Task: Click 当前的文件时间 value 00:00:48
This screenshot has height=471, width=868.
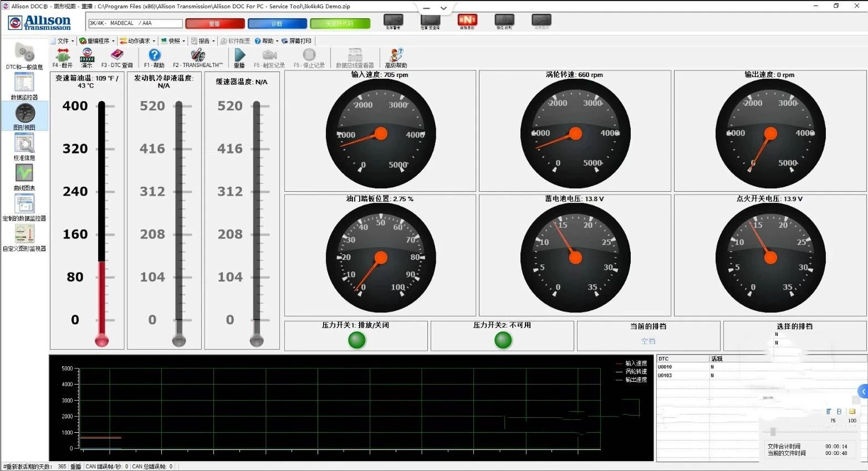Action: point(836,453)
